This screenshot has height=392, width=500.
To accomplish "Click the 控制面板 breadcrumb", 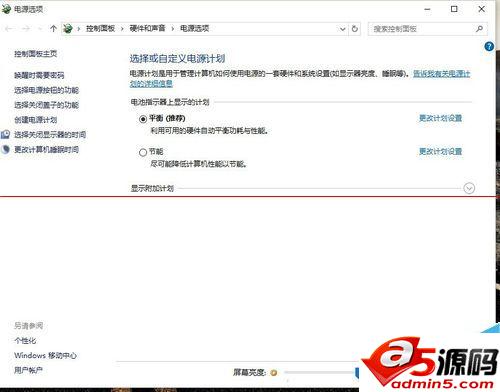I will (x=100, y=29).
